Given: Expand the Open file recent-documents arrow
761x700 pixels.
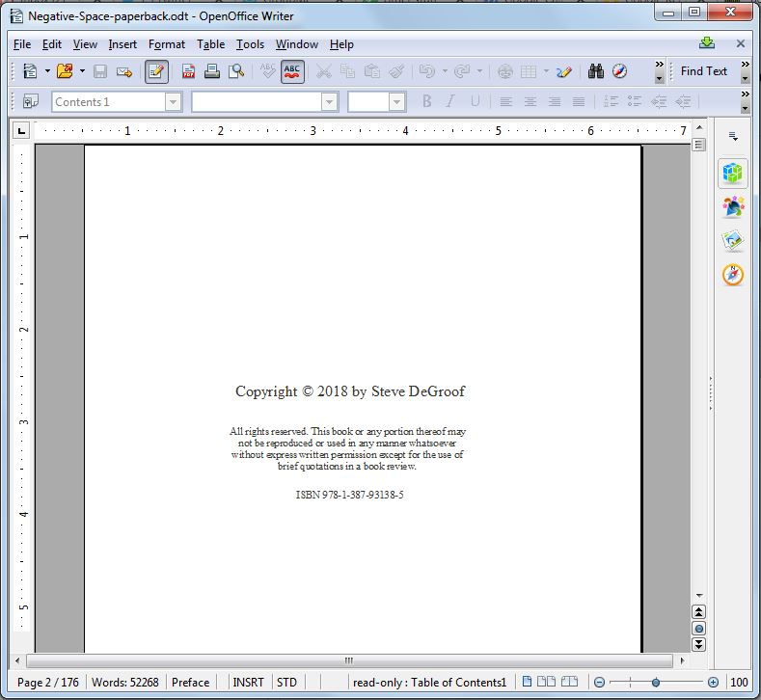Looking at the screenshot, I should [82, 71].
